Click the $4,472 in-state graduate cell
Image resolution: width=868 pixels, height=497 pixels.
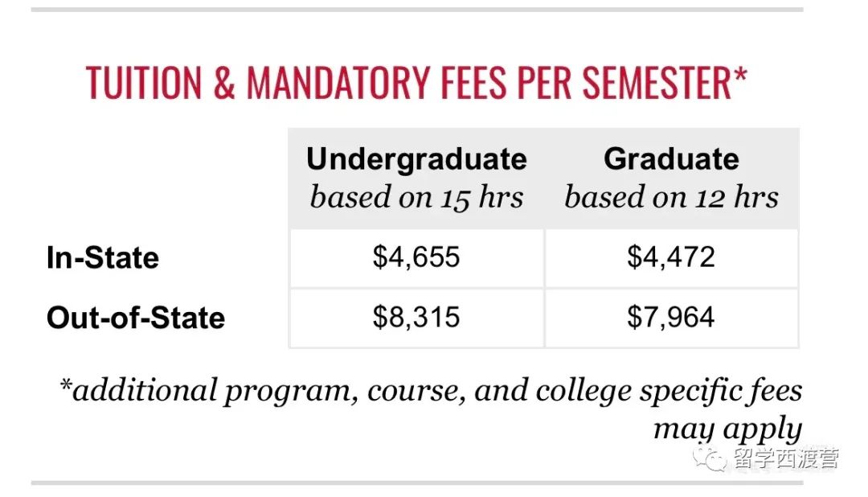671,257
